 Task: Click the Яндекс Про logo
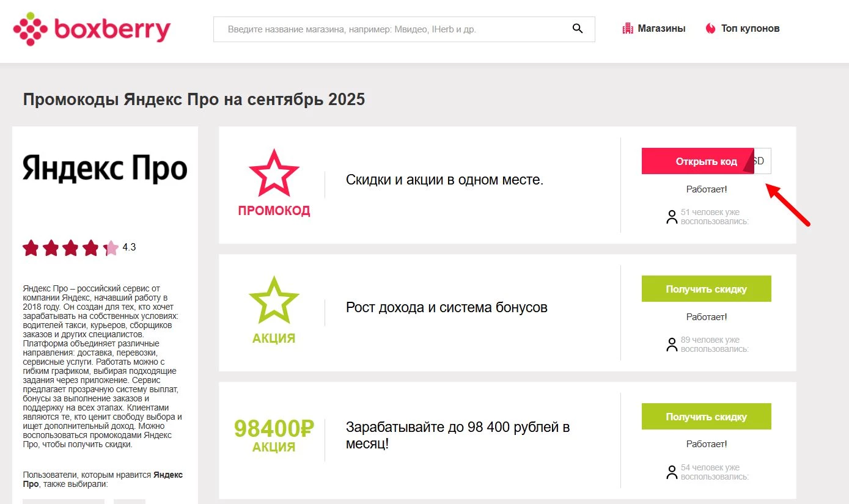coord(104,169)
